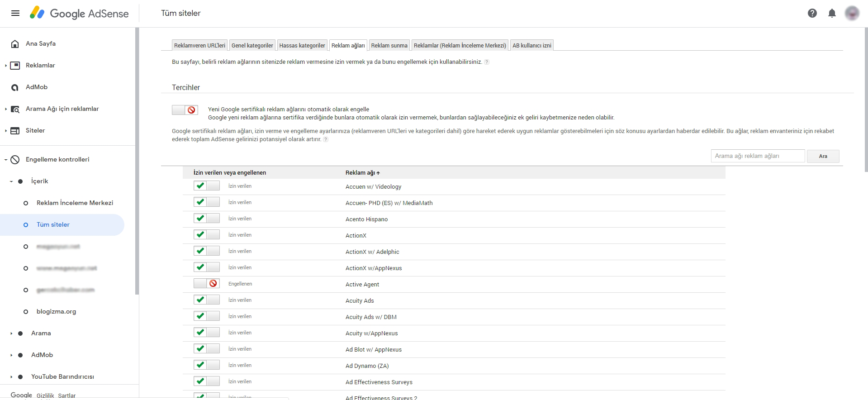Toggle auto-block new Google certified ad networks

click(185, 110)
